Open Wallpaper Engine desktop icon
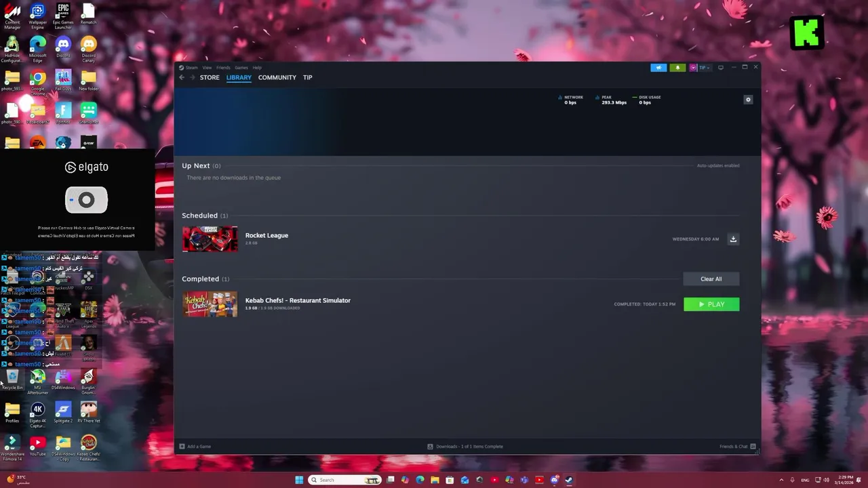 coord(37,16)
